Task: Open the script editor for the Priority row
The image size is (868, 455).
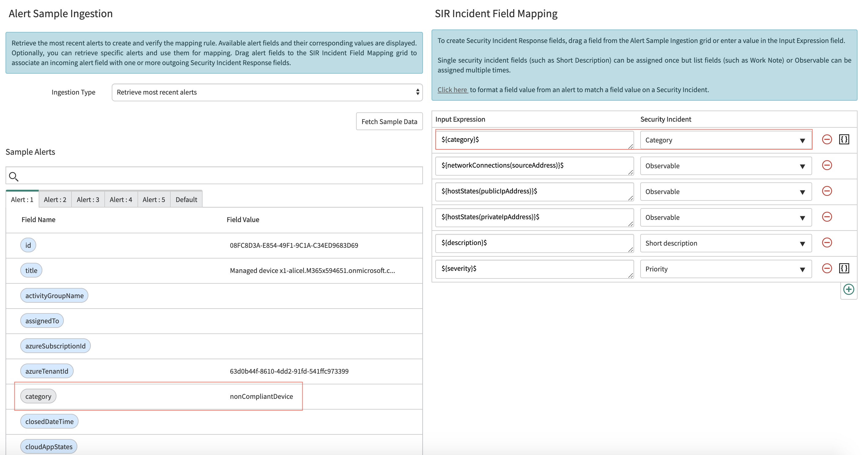Action: coord(844,268)
